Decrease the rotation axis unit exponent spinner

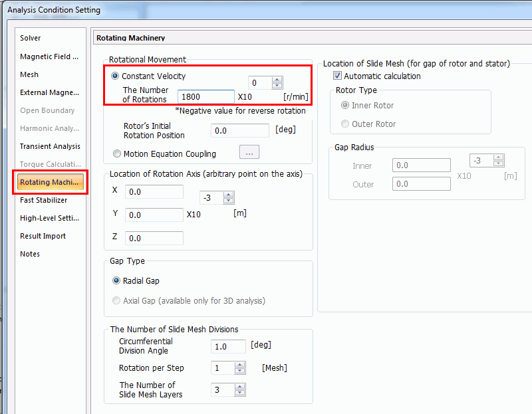pos(228,201)
